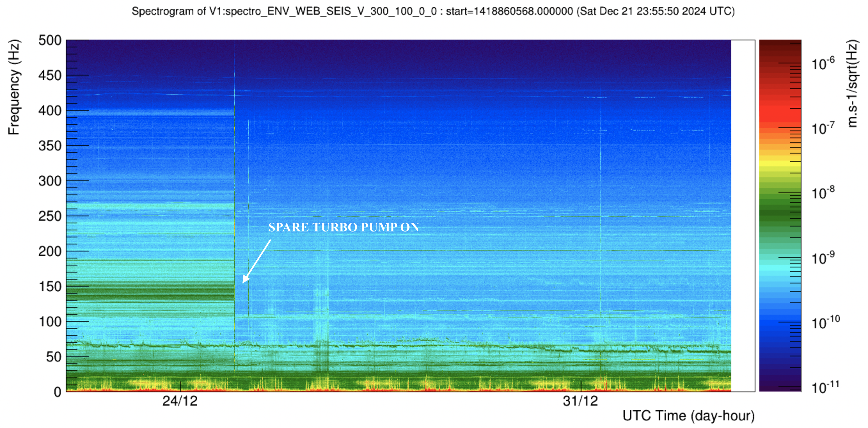
Task: Click the 24/12 date tick label
Action: coord(180,401)
